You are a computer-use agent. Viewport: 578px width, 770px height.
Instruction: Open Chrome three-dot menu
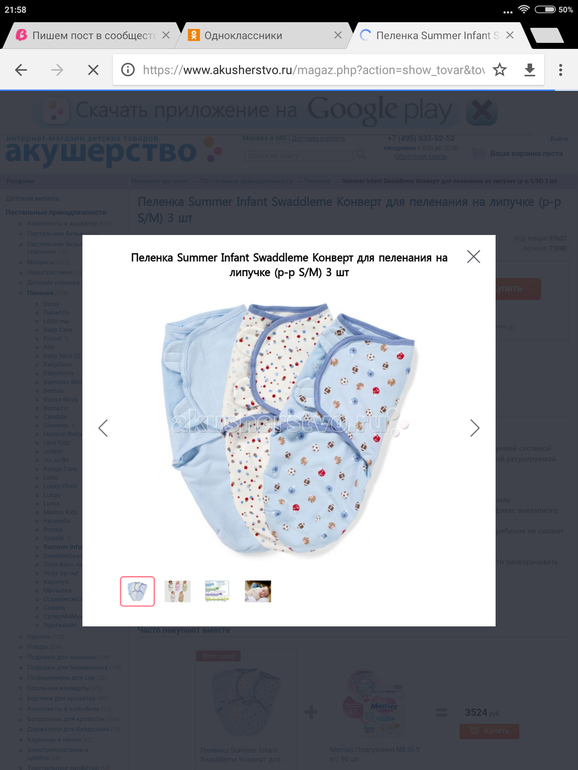pos(560,70)
